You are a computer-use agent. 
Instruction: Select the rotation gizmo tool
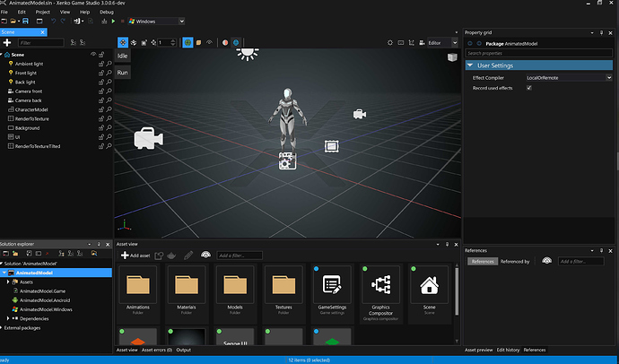click(x=134, y=43)
